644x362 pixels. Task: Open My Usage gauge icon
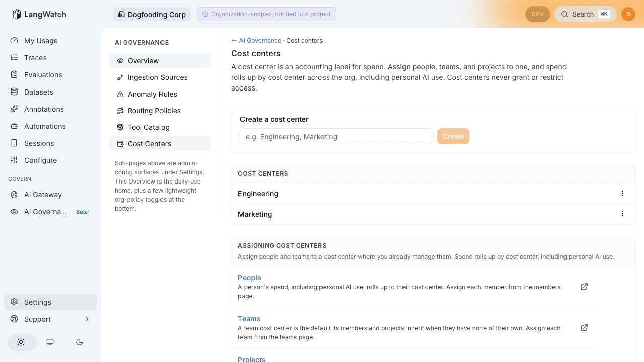tap(14, 41)
